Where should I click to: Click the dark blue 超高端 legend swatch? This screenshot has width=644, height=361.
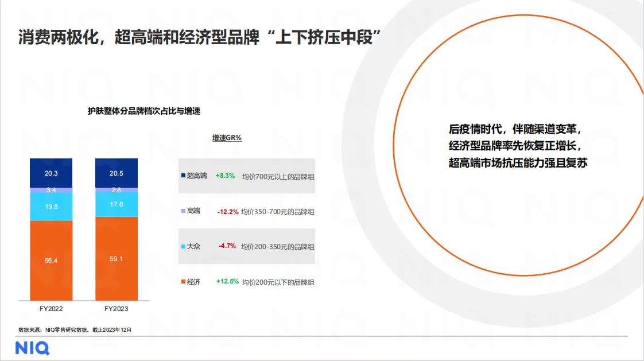coord(183,176)
